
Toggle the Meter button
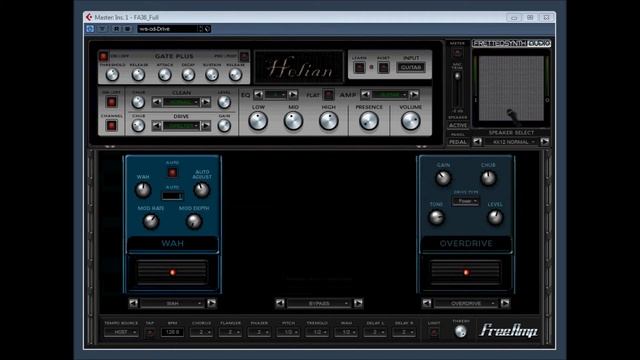point(457,53)
